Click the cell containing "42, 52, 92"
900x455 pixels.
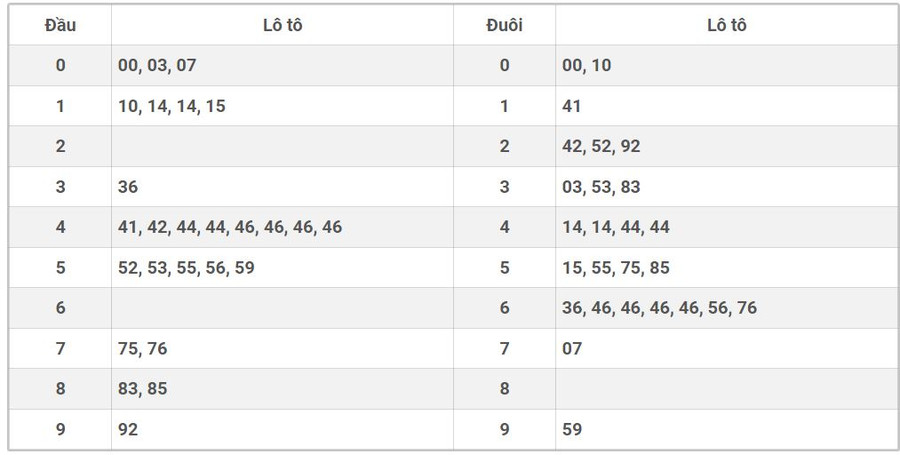pos(601,146)
